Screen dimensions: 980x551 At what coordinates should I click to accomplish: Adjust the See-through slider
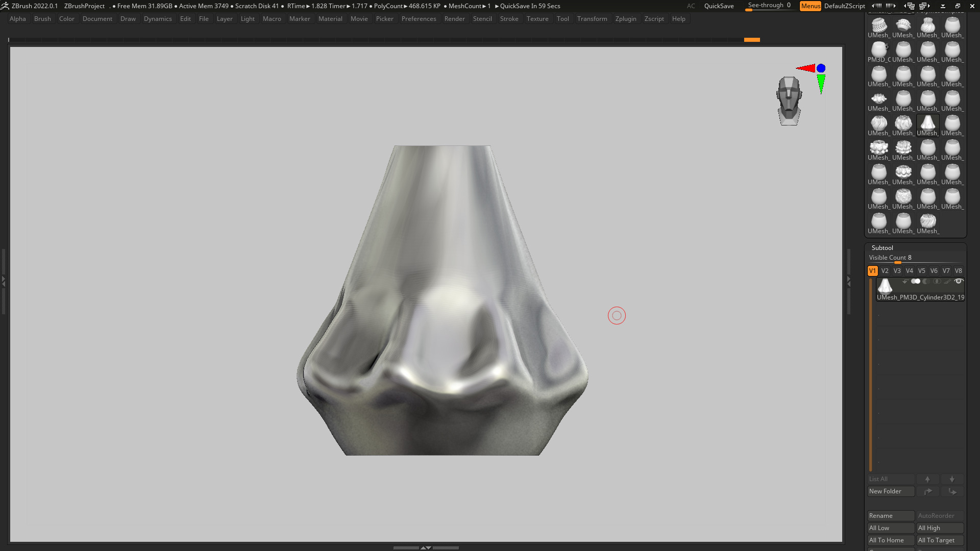pos(769,6)
